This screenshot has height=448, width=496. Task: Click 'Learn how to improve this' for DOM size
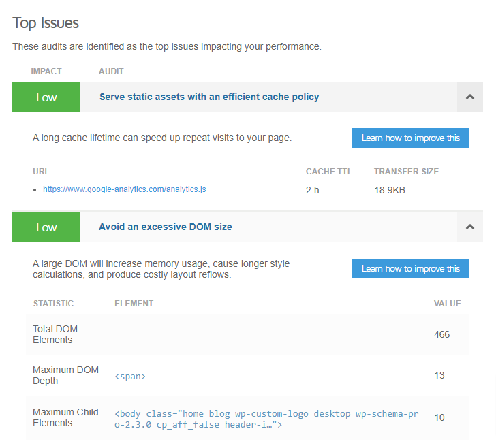pyautogui.click(x=410, y=268)
